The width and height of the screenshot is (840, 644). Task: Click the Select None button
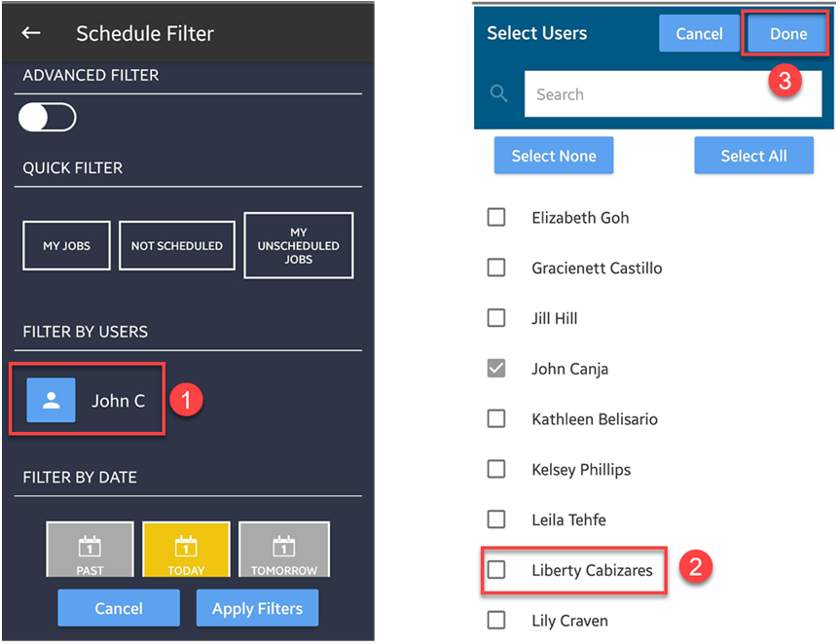553,156
